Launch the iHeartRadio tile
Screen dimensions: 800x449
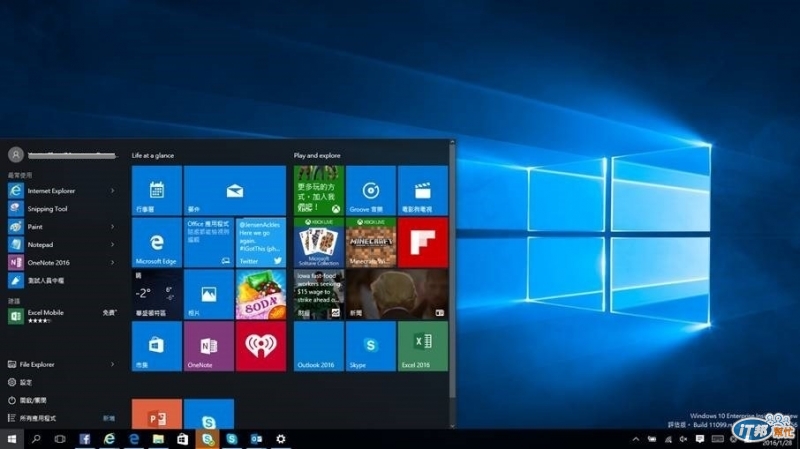[x=261, y=346]
